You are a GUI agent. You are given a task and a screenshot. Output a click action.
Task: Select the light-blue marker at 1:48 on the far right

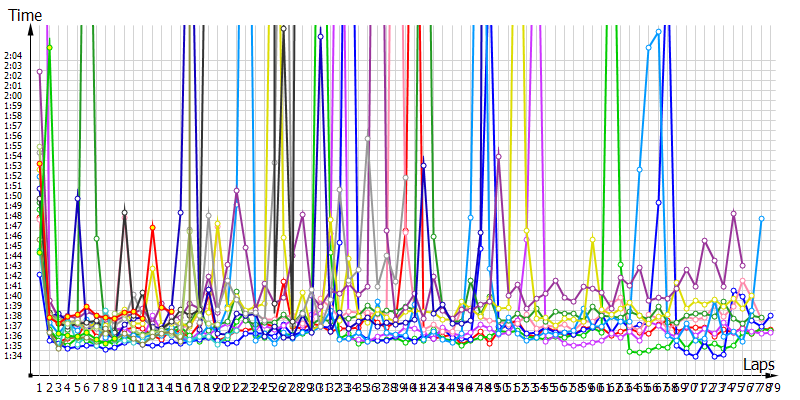[x=761, y=218]
